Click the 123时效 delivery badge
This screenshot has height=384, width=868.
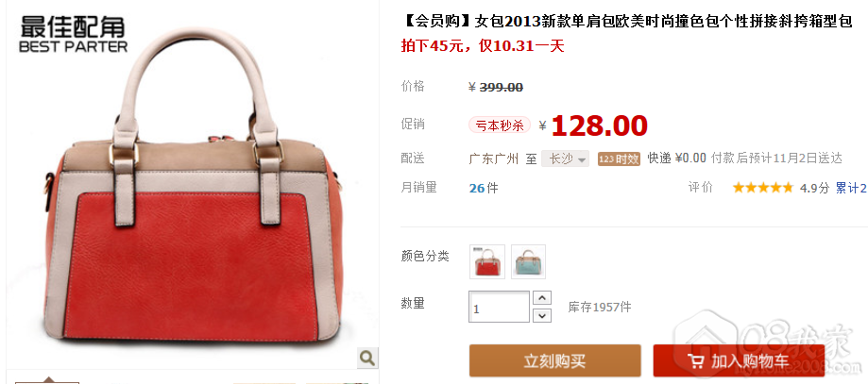pos(619,159)
